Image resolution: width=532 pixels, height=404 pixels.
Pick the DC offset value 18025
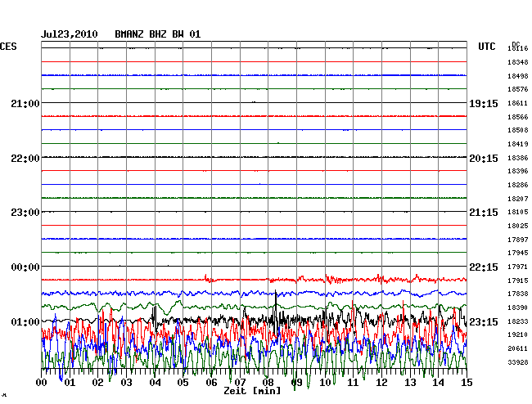point(518,226)
